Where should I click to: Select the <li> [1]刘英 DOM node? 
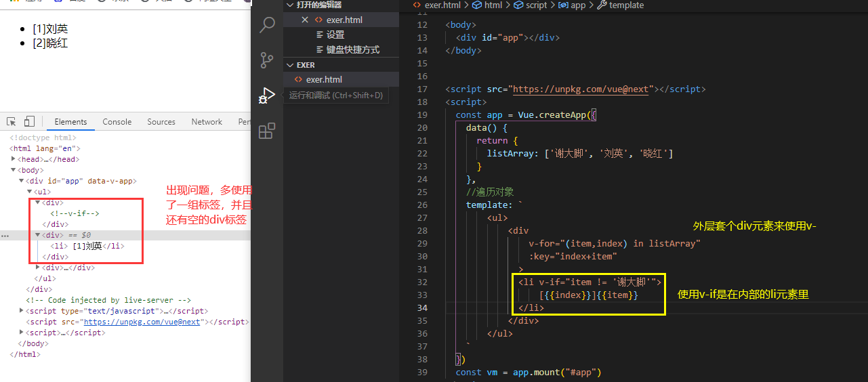pyautogui.click(x=87, y=246)
